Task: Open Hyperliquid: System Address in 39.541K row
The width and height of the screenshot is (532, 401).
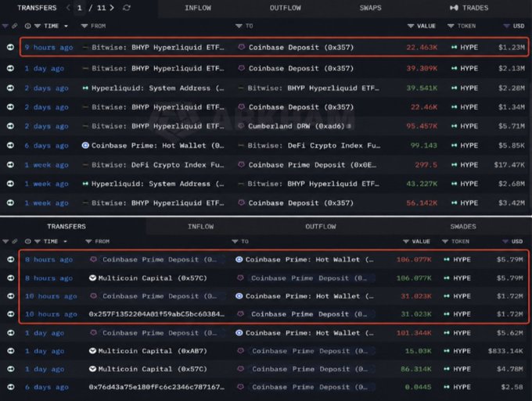Action: [157, 88]
